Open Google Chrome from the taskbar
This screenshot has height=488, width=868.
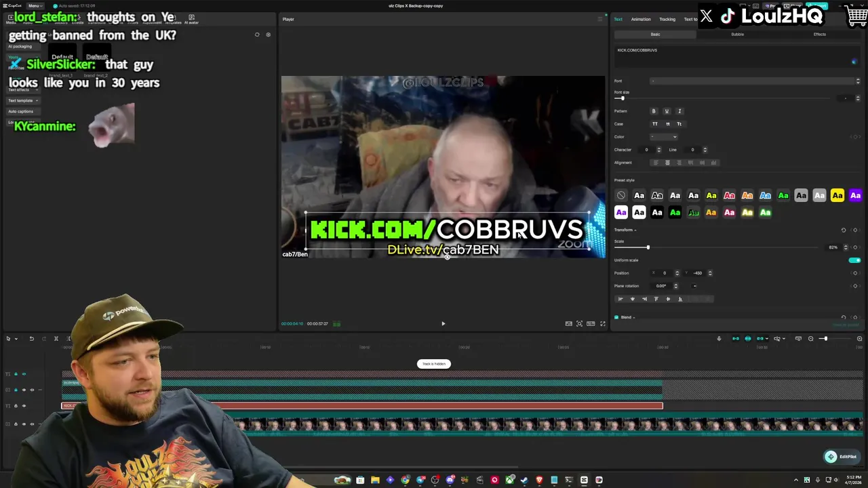pyautogui.click(x=405, y=480)
